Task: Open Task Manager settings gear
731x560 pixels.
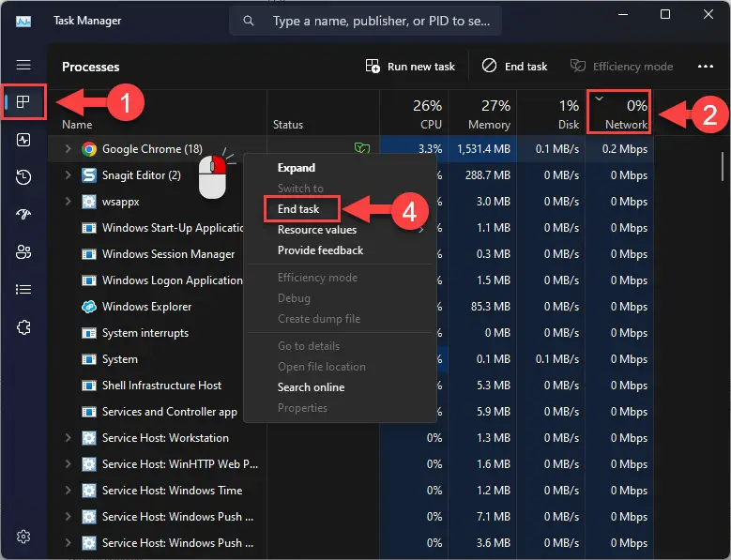Action: click(23, 537)
